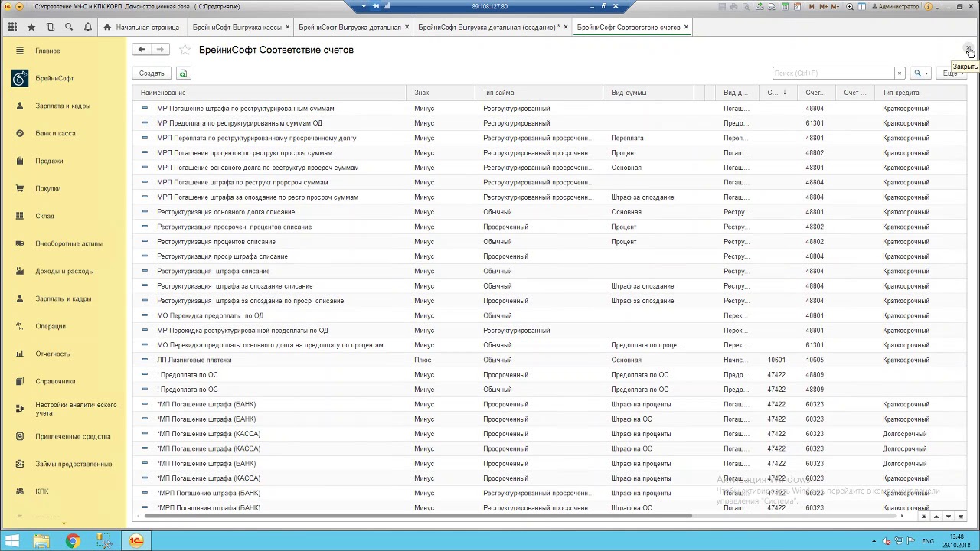Screen dimensions: 980x551
Task: Sort by Знак column header
Action: pos(440,93)
